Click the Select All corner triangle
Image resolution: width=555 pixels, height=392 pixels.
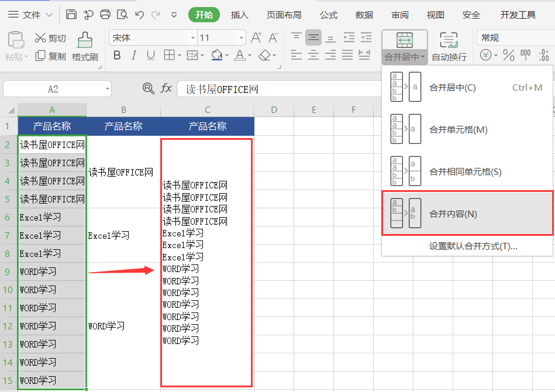pyautogui.click(x=11, y=110)
